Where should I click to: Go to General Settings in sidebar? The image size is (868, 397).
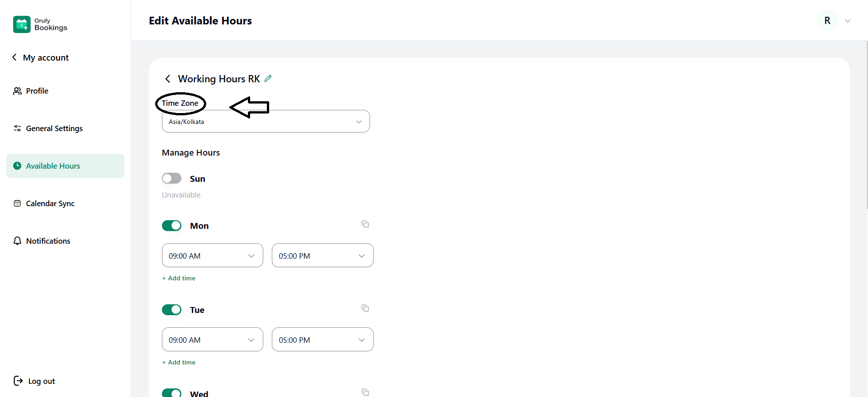pos(54,128)
